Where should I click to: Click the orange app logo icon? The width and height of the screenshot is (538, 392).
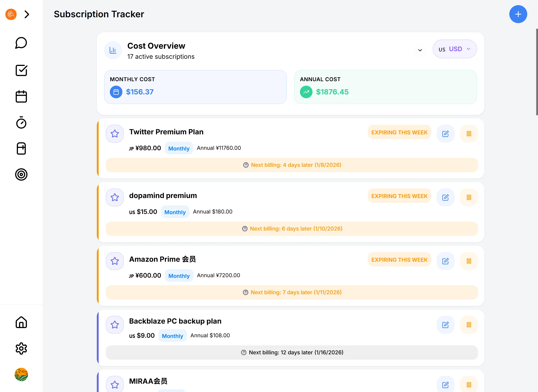point(11,15)
